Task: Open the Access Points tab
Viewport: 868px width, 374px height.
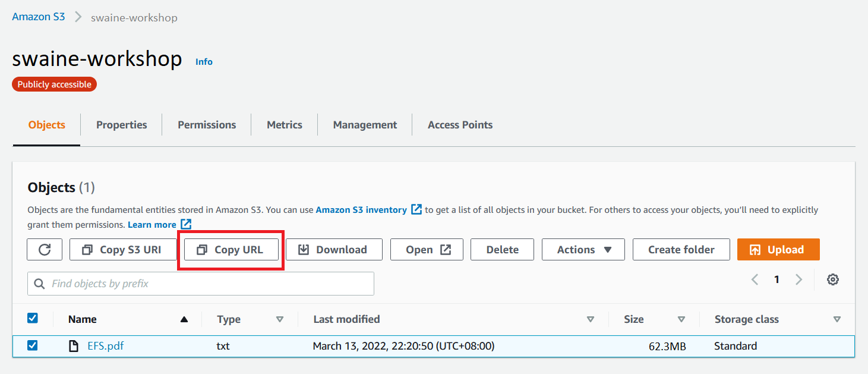Action: 460,125
